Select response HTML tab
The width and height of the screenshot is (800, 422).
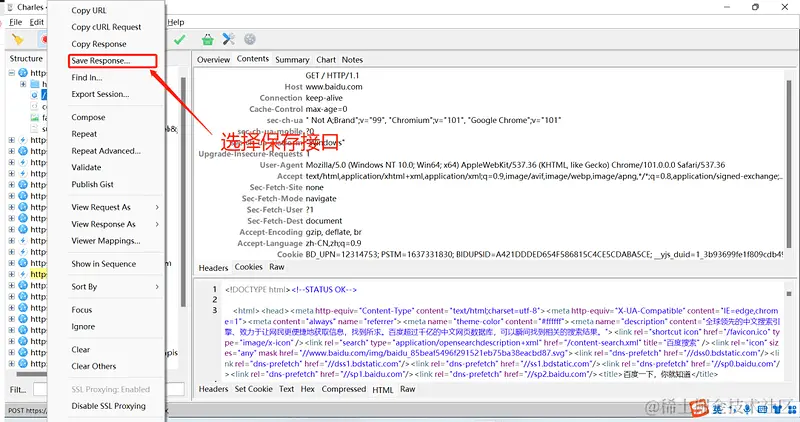pos(383,390)
